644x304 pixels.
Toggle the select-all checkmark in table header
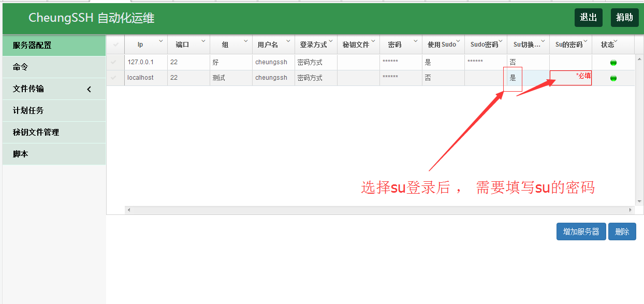click(x=115, y=45)
